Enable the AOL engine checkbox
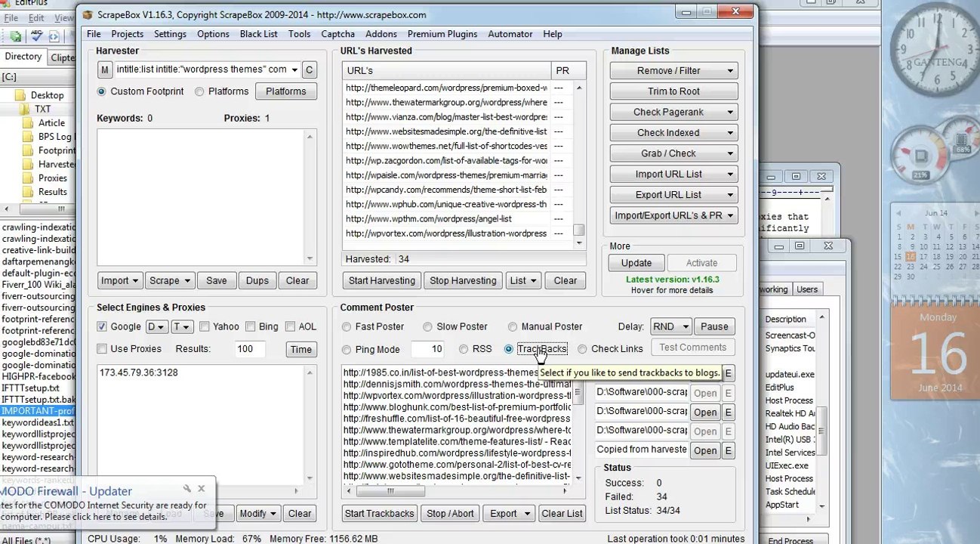Viewport: 980px width, 544px height. coord(290,326)
